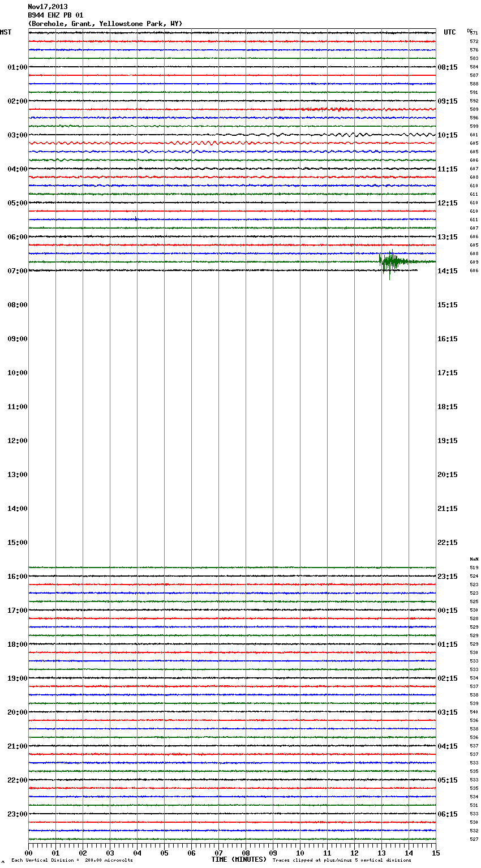Select minute tick label 03 on bottom axis
This screenshot has width=481, height=868.
(x=110, y=853)
